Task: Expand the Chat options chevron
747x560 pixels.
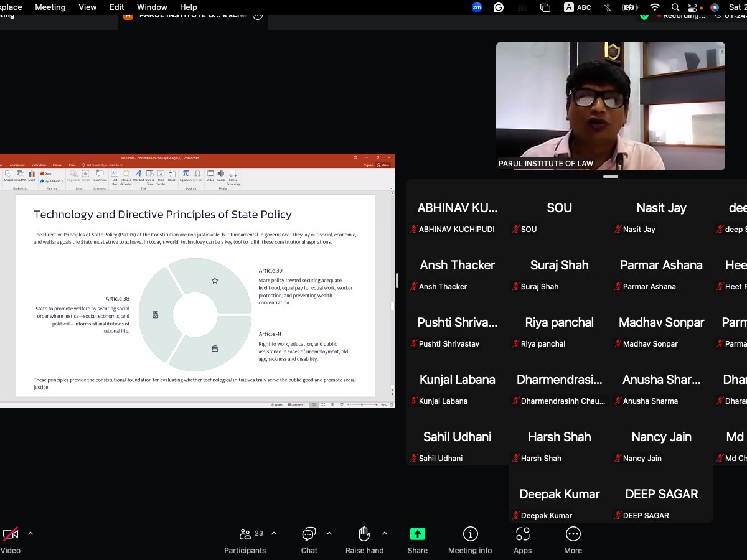Action: pyautogui.click(x=329, y=533)
